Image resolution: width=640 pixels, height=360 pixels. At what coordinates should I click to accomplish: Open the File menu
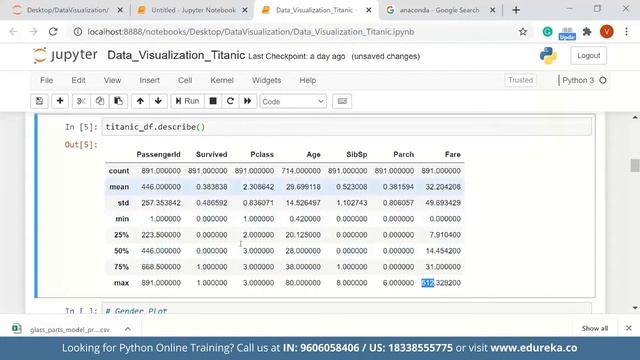pos(47,80)
